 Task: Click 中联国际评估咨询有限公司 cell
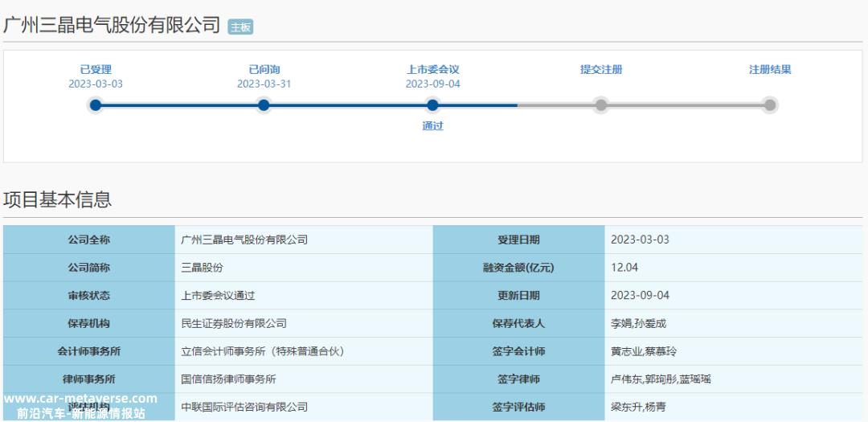tap(304, 407)
